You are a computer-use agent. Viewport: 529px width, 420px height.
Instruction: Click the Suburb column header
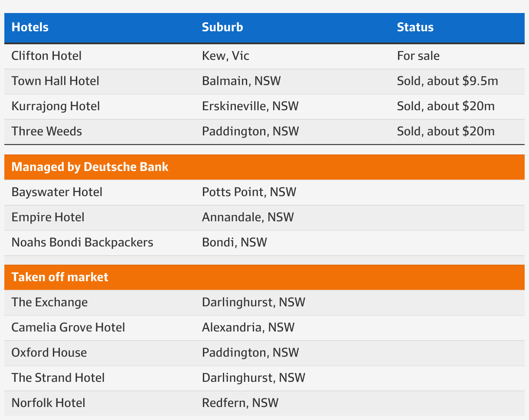[x=222, y=27]
